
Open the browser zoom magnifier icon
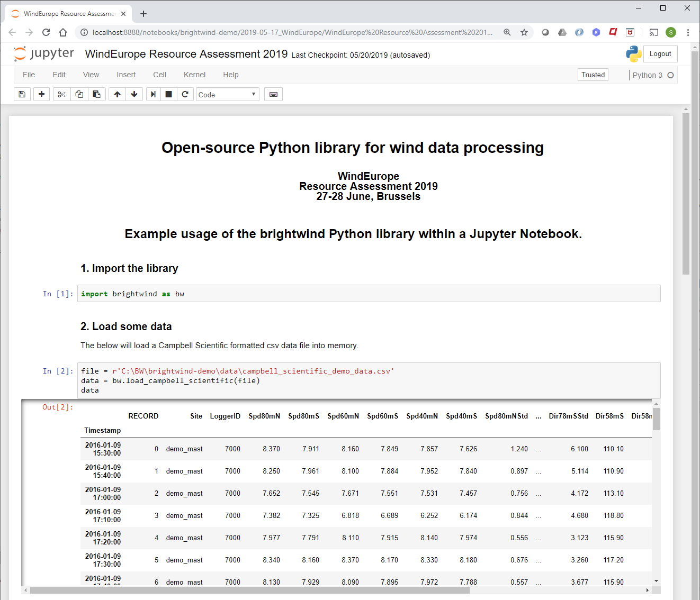(x=507, y=32)
